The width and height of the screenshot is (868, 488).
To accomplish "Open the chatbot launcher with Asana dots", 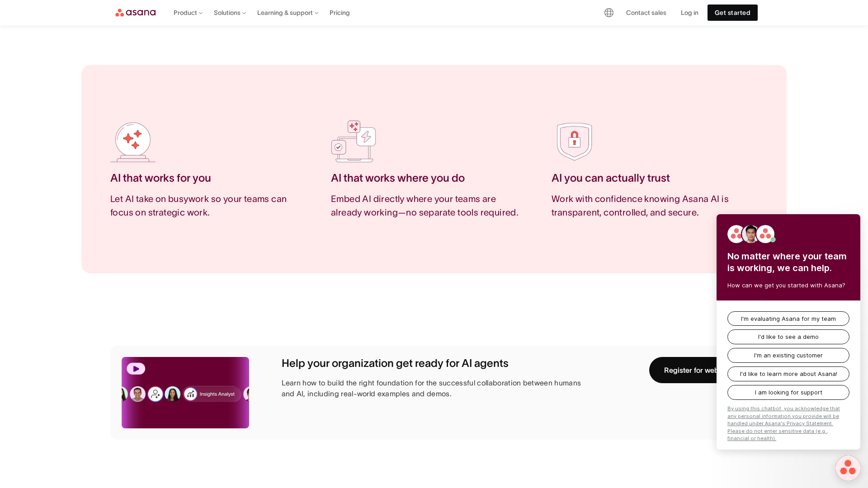I will click(848, 468).
